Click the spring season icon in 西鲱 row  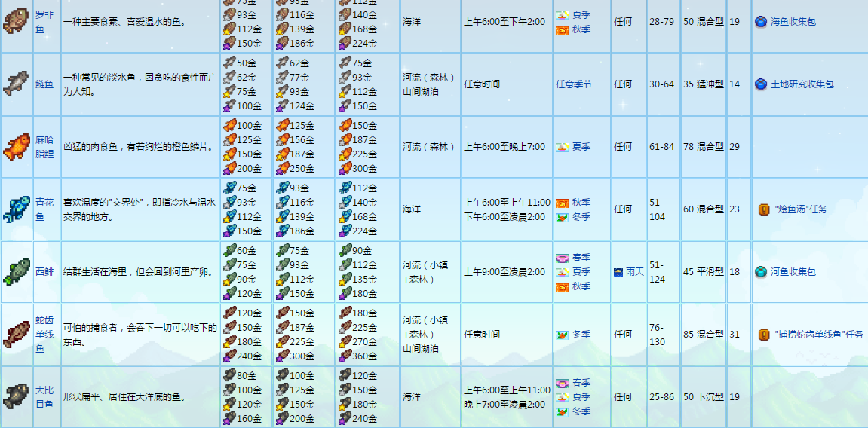pyautogui.click(x=563, y=258)
